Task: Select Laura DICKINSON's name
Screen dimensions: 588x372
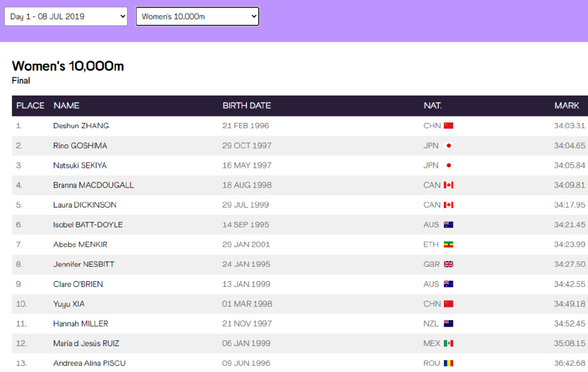Action: click(85, 205)
